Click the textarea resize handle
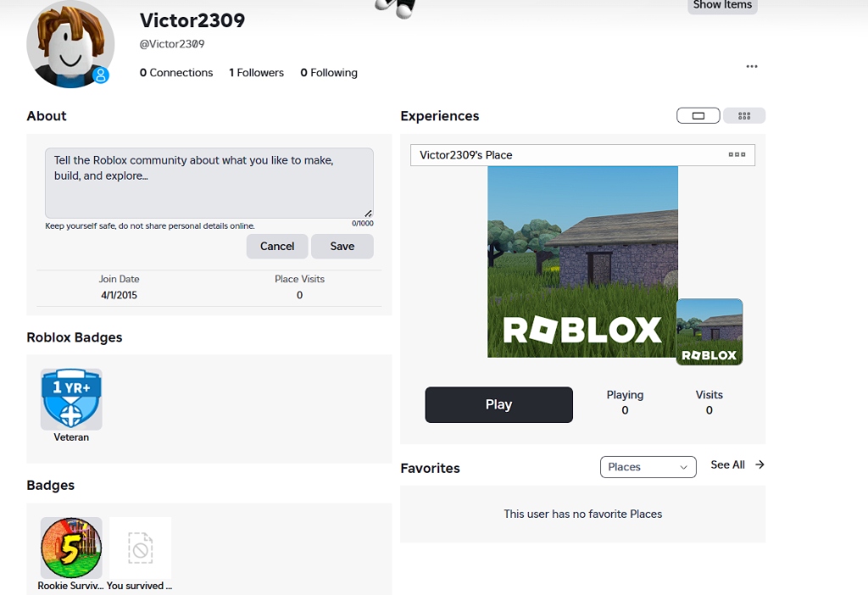The width and height of the screenshot is (868, 595). click(368, 213)
